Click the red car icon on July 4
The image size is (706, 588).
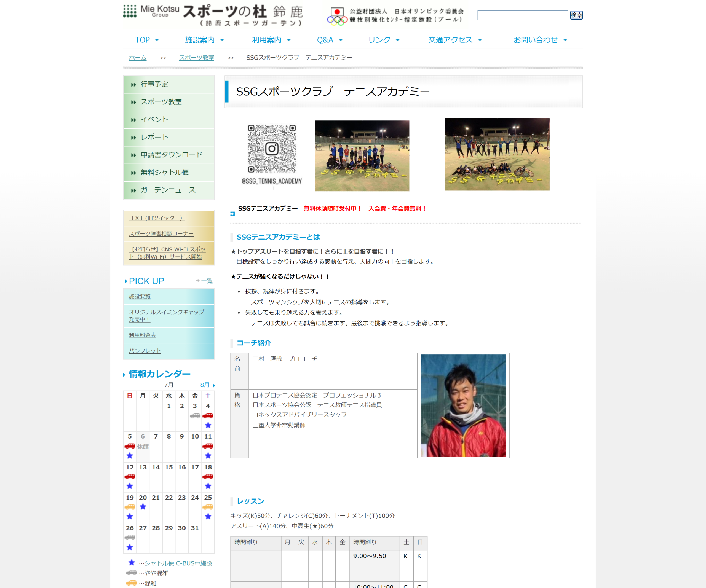[x=208, y=416]
